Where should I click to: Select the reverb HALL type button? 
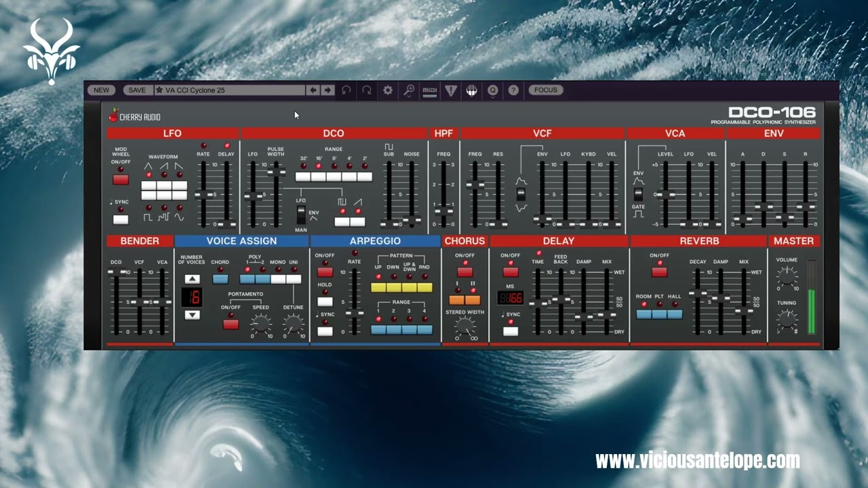click(675, 314)
